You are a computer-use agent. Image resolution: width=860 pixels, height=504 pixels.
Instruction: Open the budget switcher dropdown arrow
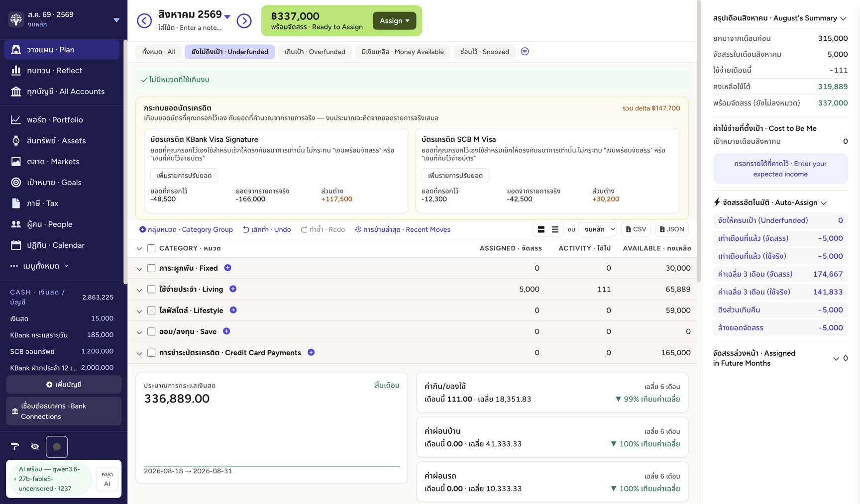pyautogui.click(x=116, y=20)
